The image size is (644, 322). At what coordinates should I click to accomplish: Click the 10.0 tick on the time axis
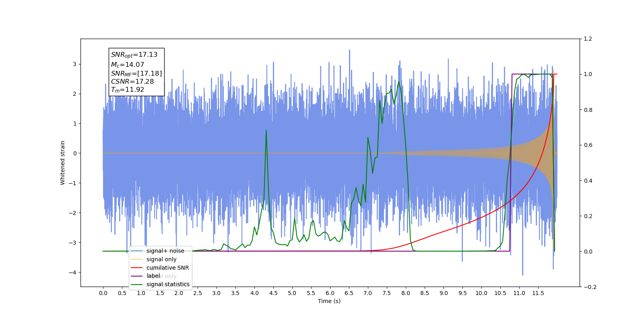click(x=481, y=293)
